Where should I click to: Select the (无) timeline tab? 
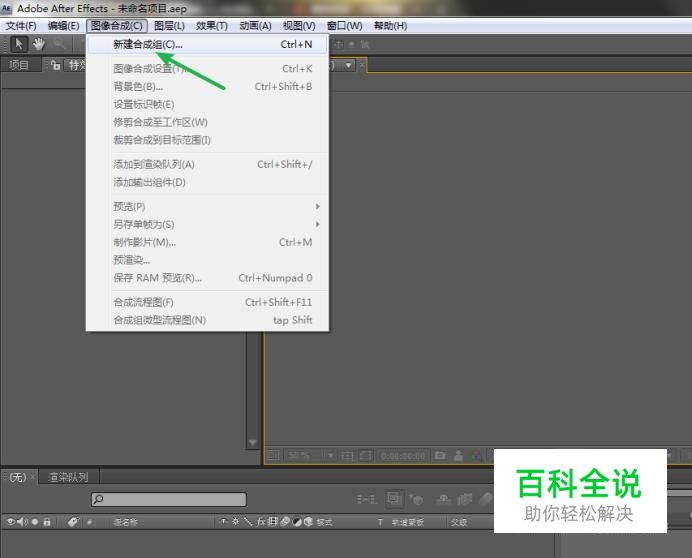pos(18,477)
